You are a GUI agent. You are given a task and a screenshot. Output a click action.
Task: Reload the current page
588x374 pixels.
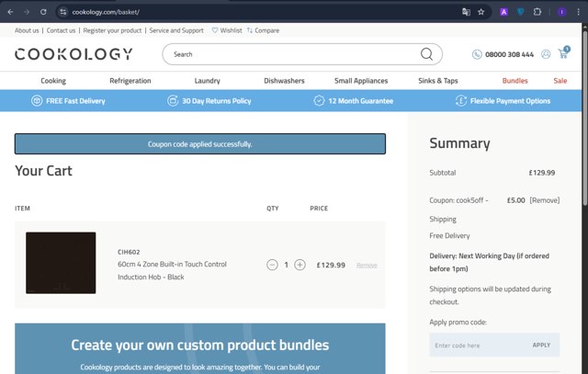43,12
